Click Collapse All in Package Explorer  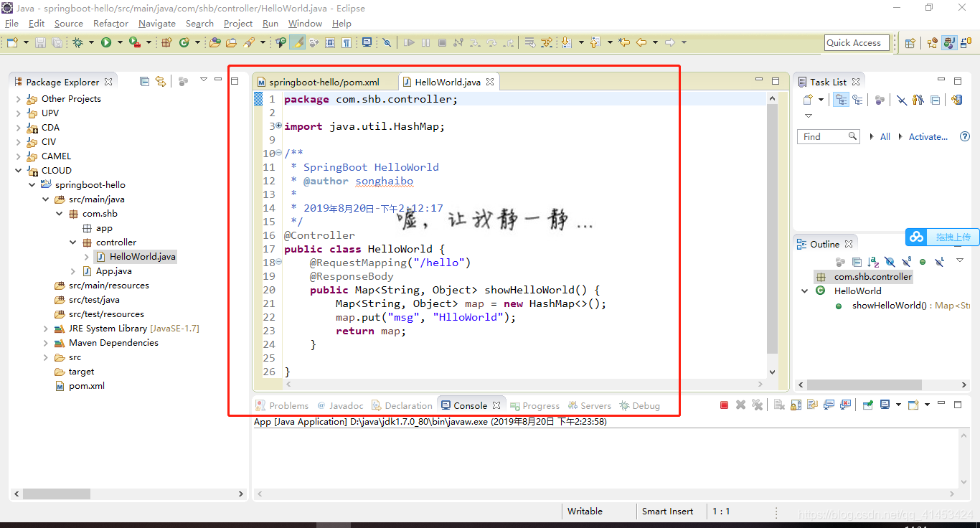pyautogui.click(x=144, y=81)
